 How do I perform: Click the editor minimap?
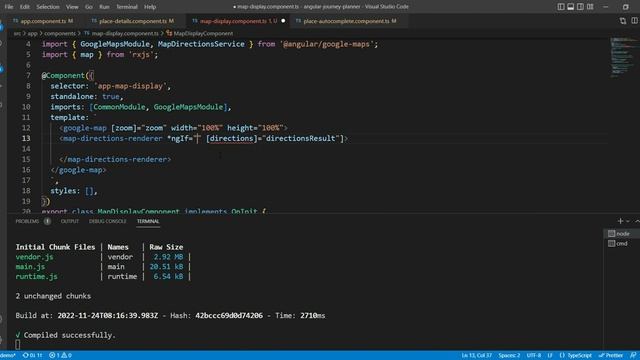point(623,57)
